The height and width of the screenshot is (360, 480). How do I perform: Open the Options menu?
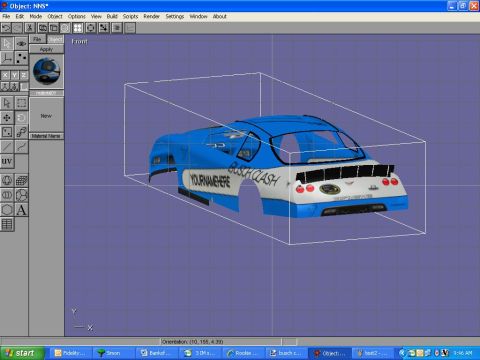[x=77, y=16]
